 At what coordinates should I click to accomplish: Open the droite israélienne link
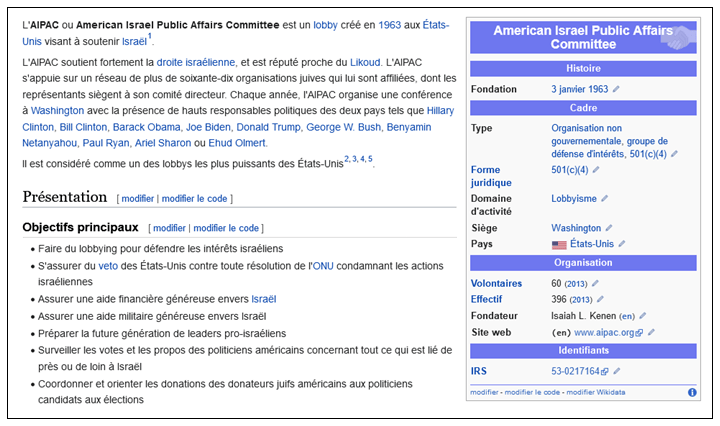coord(196,62)
